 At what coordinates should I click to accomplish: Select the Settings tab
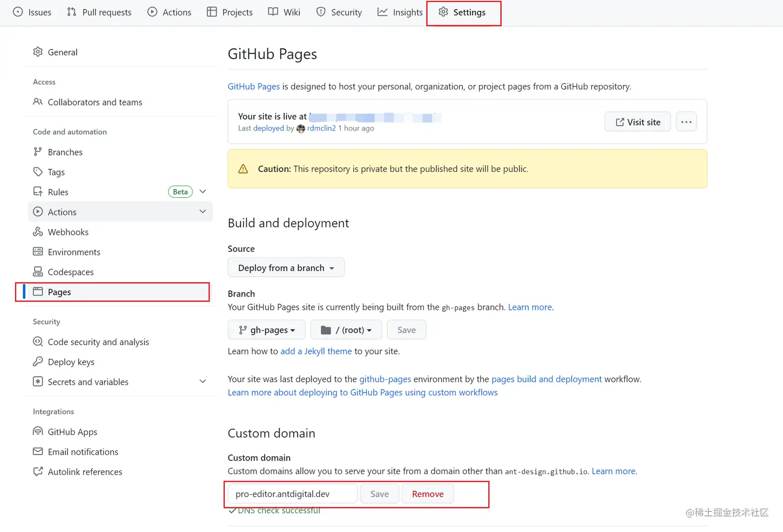(462, 12)
